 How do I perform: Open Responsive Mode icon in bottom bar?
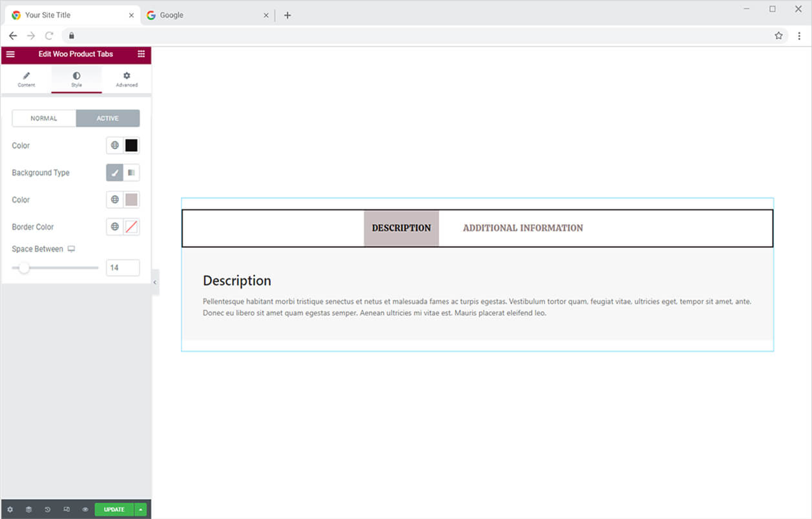pos(67,509)
